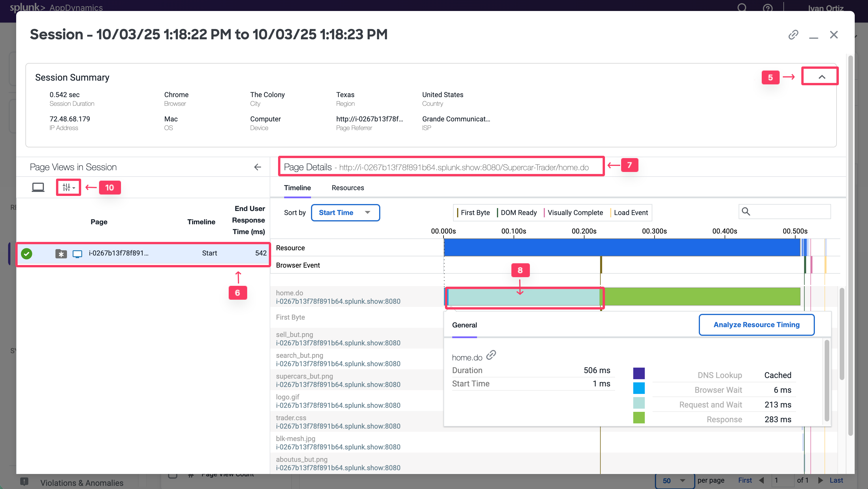Click the back arrow in Page Views
The width and height of the screenshot is (868, 489).
(258, 167)
